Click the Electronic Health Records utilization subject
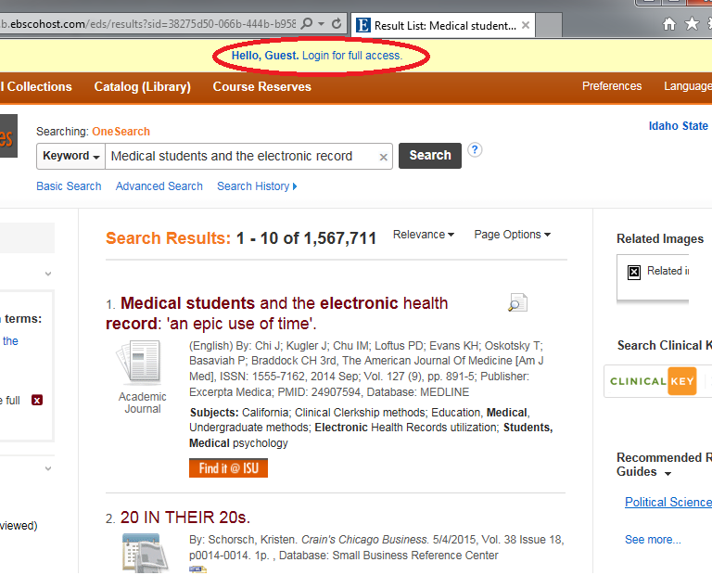This screenshot has width=712, height=588. click(407, 428)
